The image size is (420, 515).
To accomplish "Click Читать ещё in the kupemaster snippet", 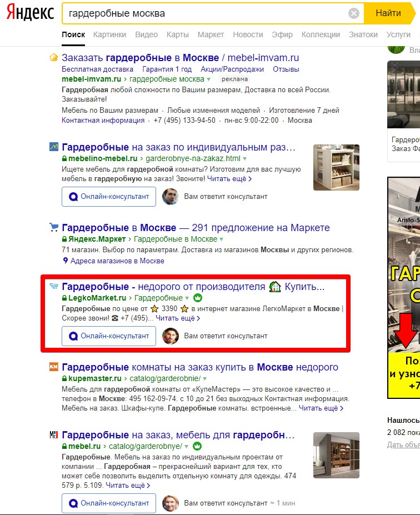I will [x=321, y=408].
